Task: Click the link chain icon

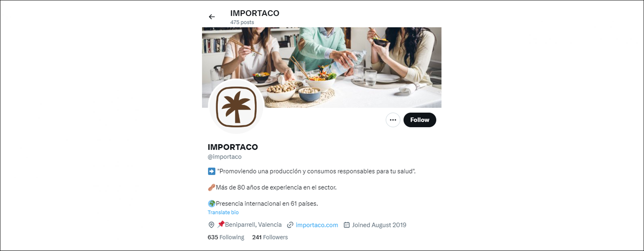Action: [x=290, y=225]
